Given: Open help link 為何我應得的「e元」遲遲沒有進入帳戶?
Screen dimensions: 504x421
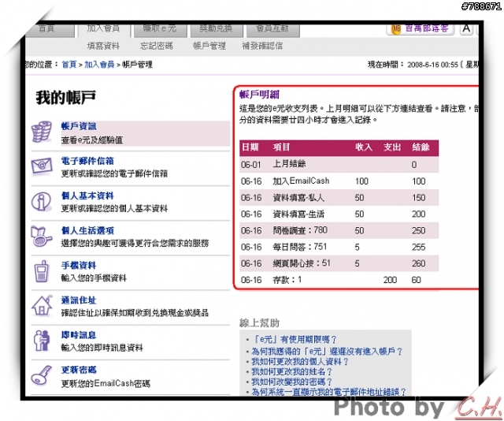Looking at the screenshot, I should pyautogui.click(x=327, y=351).
